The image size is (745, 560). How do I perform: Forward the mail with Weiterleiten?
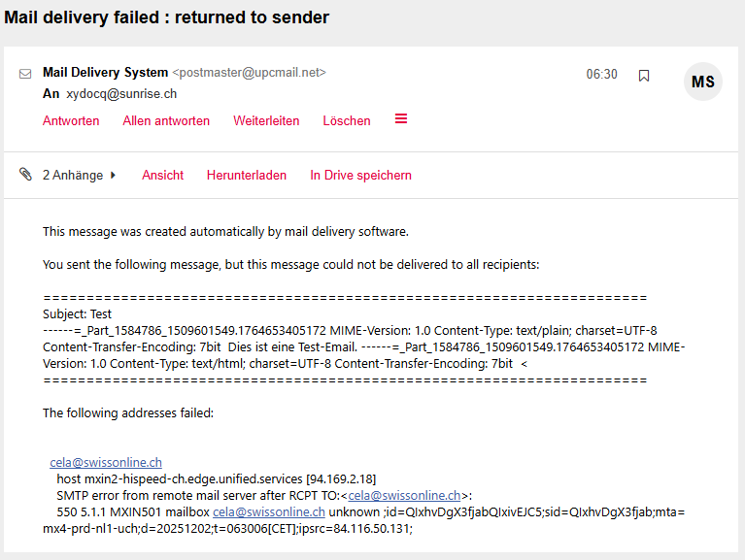pyautogui.click(x=266, y=121)
